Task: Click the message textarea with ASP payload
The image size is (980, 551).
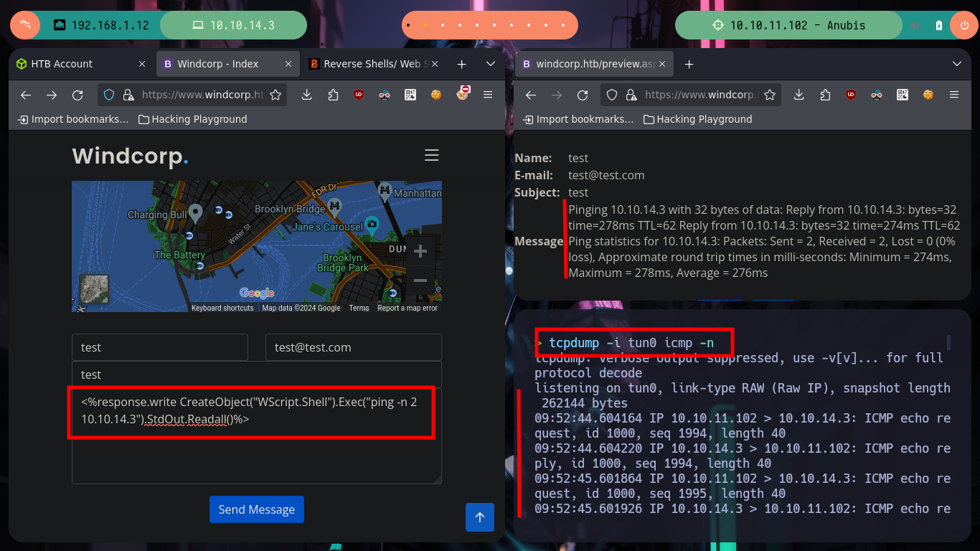Action: coord(257,436)
